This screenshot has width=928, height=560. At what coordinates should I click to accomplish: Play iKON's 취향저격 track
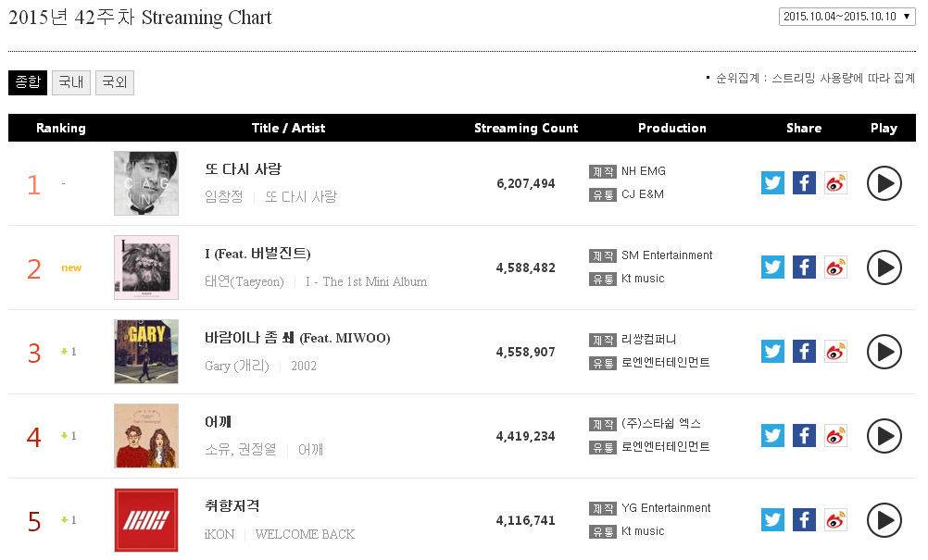(x=884, y=520)
